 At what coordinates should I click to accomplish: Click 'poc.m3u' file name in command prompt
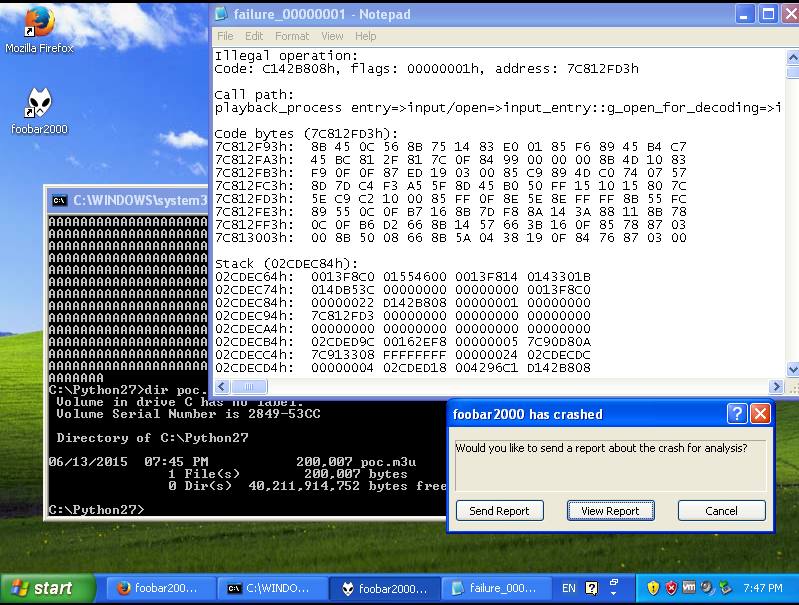[x=388, y=462]
